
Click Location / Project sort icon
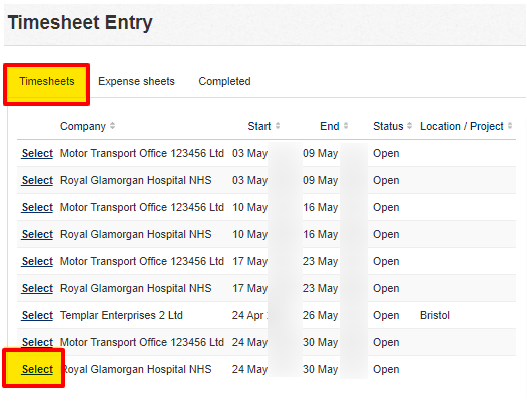point(510,126)
